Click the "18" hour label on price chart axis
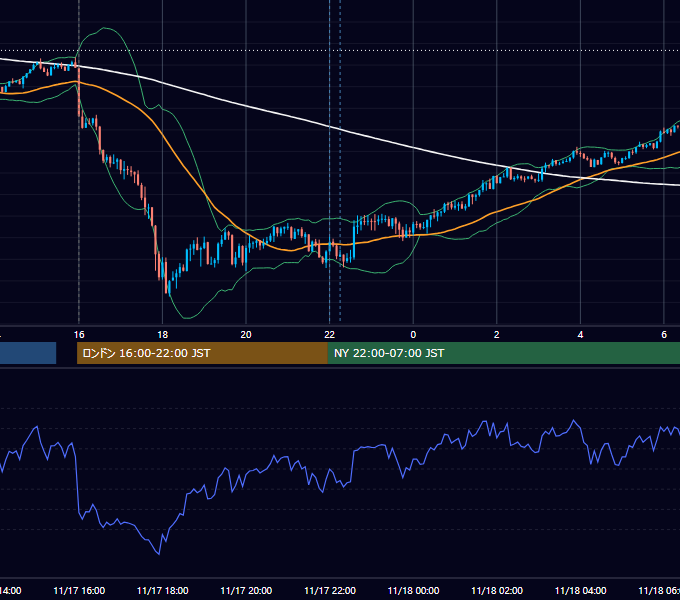 [x=163, y=335]
